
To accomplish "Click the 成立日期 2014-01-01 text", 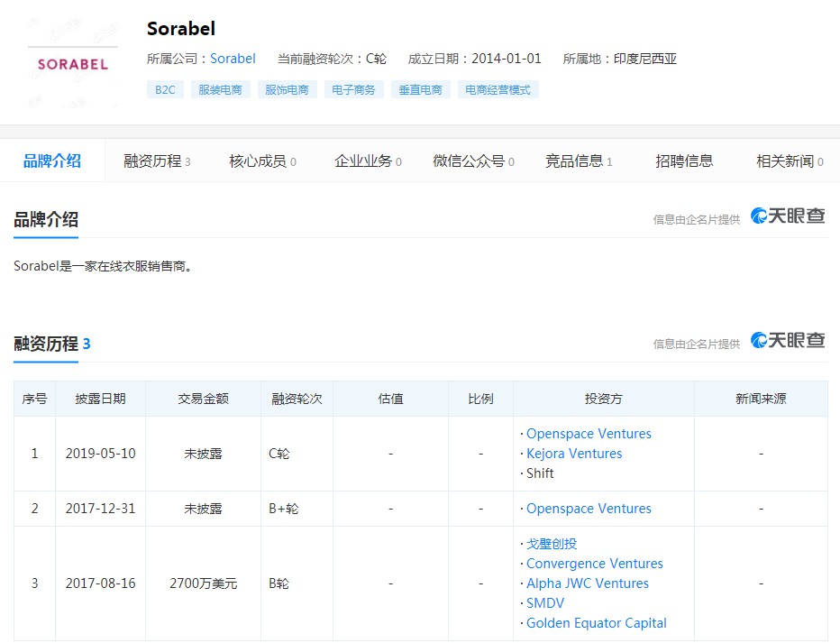I will point(475,59).
